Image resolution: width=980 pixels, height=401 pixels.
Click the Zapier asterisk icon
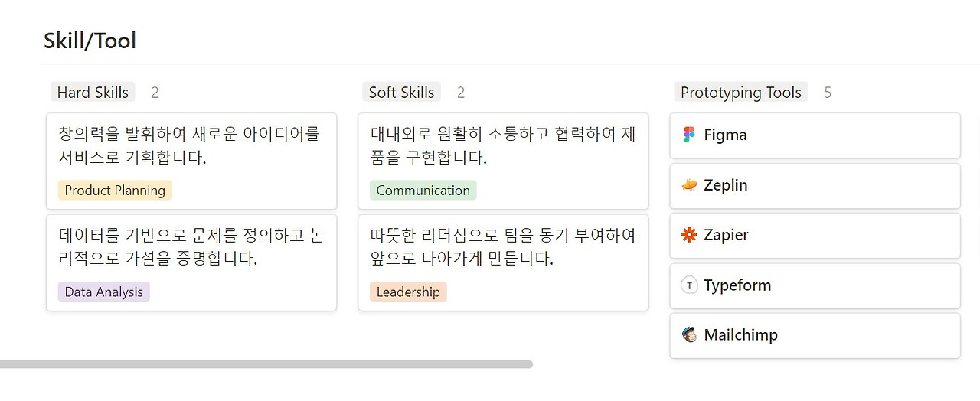(x=689, y=235)
